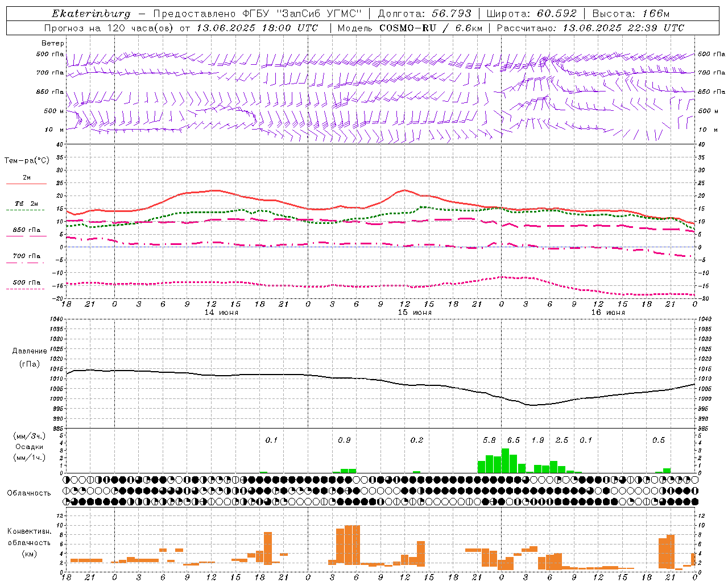Screen dimensions: 728x582
Task: Click the Тем-ра(°C) axis label
Action: click(27, 161)
